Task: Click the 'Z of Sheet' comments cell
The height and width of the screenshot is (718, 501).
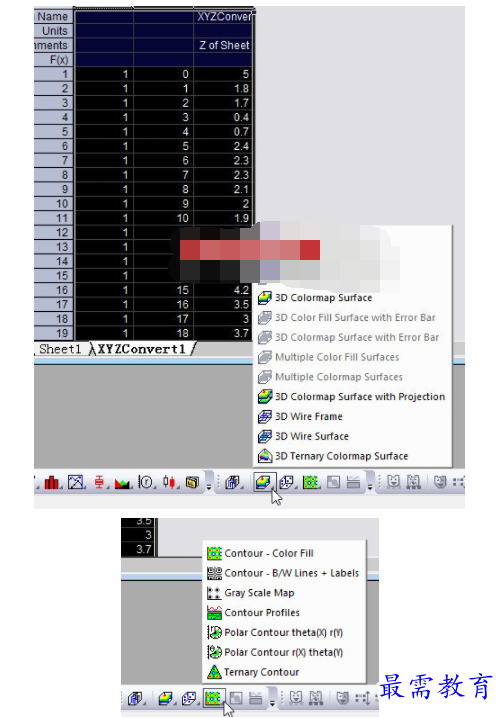Action: point(223,45)
